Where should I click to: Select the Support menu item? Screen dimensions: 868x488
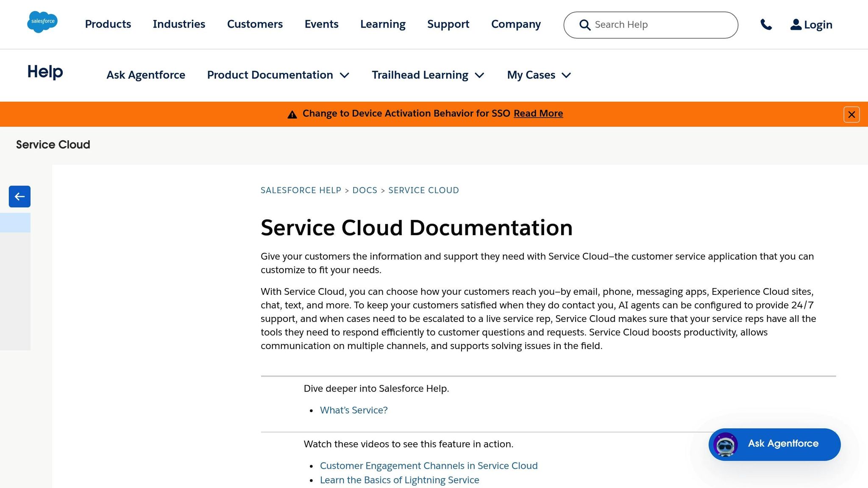[448, 24]
